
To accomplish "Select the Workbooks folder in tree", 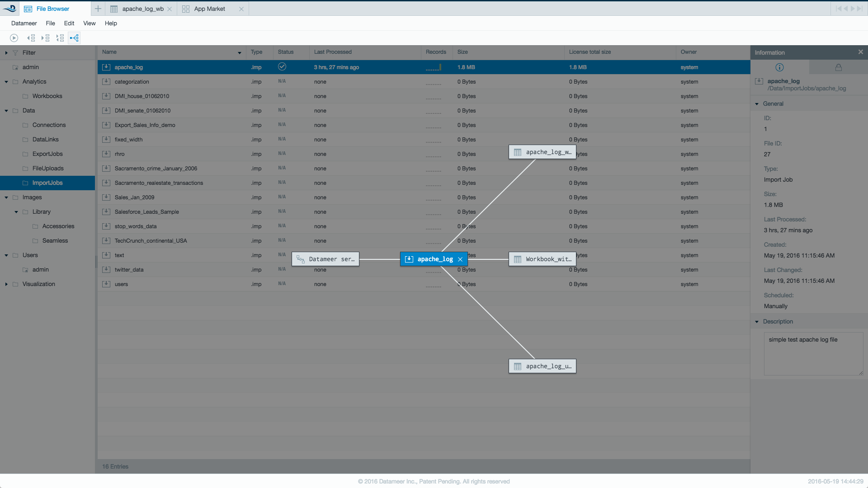I will tap(47, 96).
